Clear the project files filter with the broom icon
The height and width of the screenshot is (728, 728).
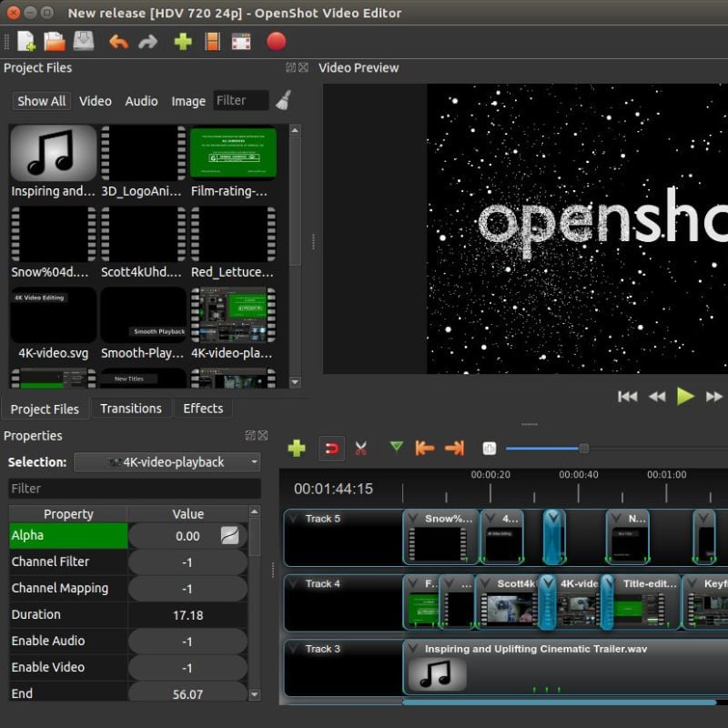283,100
